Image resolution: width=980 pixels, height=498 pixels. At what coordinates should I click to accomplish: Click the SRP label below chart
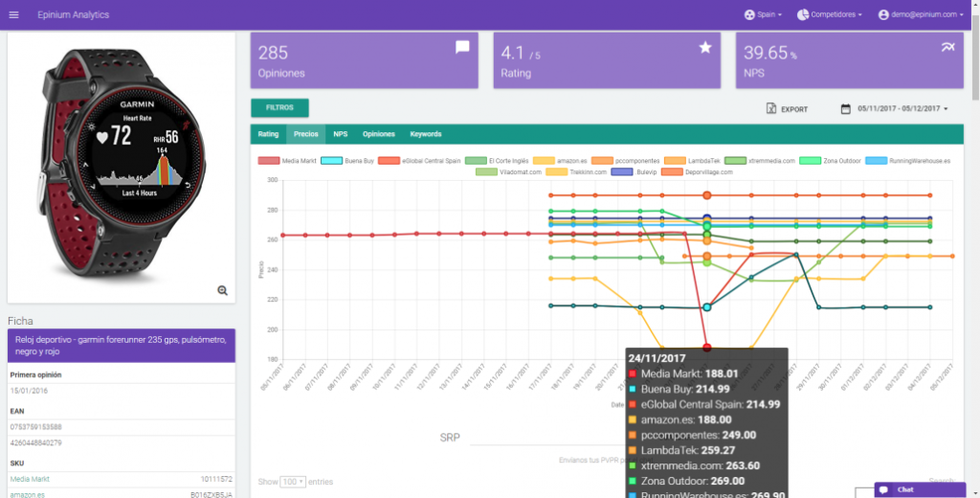pyautogui.click(x=450, y=438)
